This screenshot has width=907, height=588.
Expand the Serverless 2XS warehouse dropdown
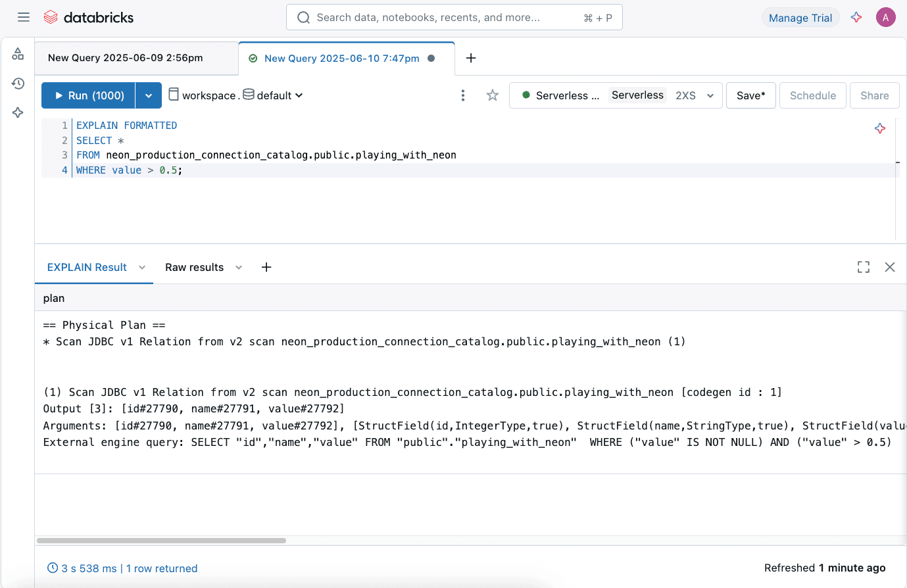(x=710, y=95)
